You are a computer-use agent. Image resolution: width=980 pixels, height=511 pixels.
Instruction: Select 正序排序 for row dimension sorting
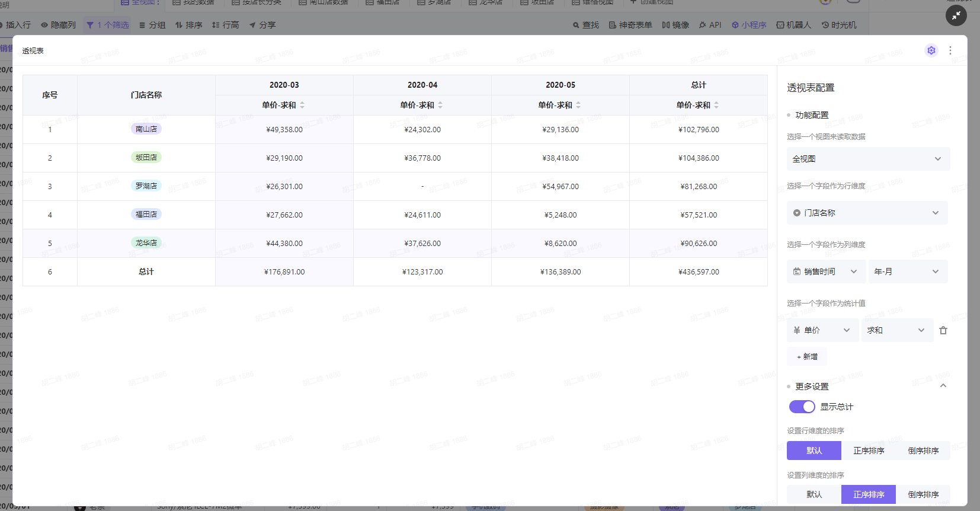click(x=868, y=451)
